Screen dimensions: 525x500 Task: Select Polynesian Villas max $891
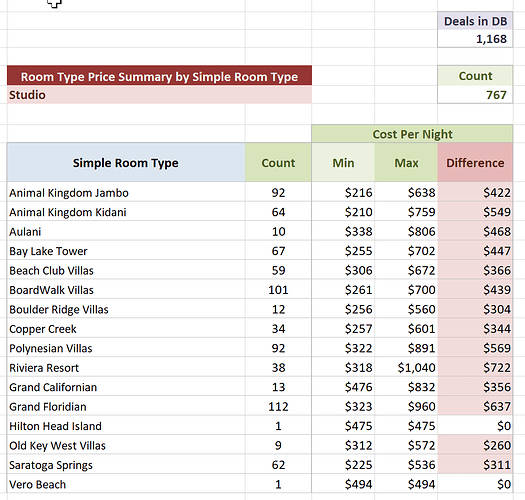click(x=406, y=348)
